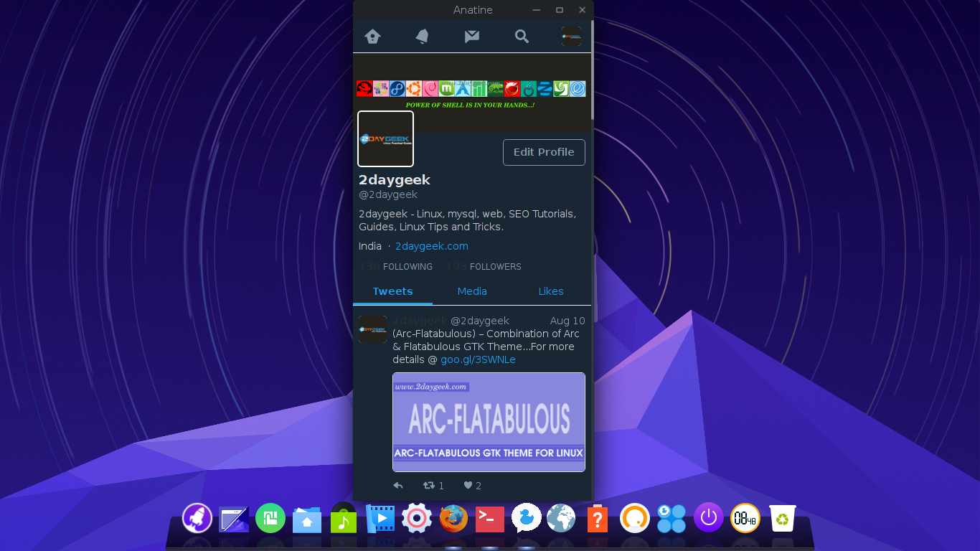Switch to the Likes tab
The image size is (980, 551).
click(551, 291)
